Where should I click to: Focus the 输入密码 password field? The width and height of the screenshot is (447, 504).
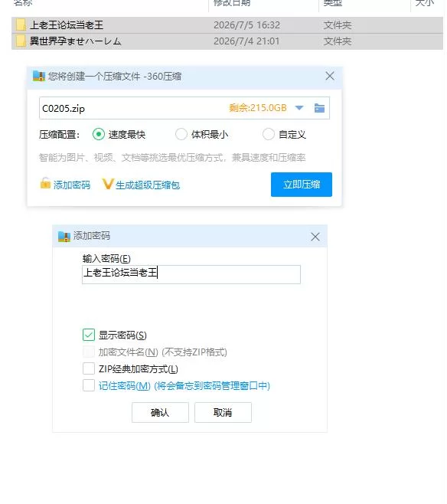tap(191, 274)
